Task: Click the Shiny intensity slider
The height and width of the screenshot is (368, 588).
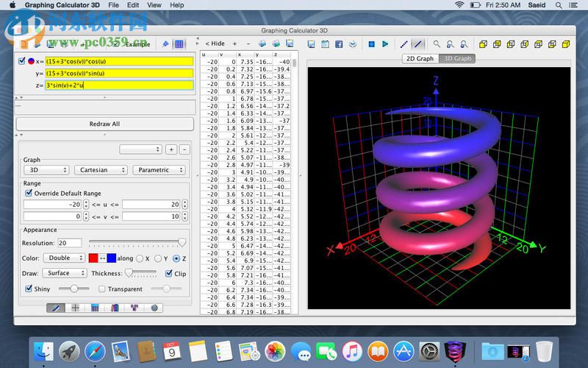Action: click(74, 289)
